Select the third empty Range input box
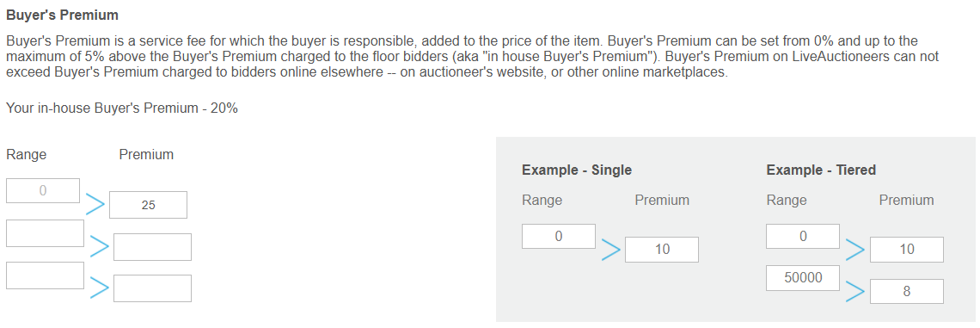 tap(45, 275)
